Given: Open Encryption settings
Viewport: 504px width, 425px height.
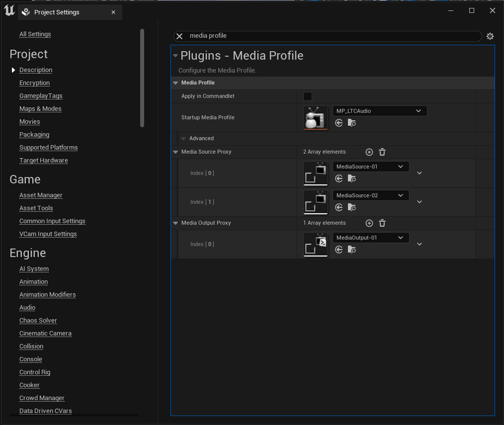Looking at the screenshot, I should [x=34, y=83].
